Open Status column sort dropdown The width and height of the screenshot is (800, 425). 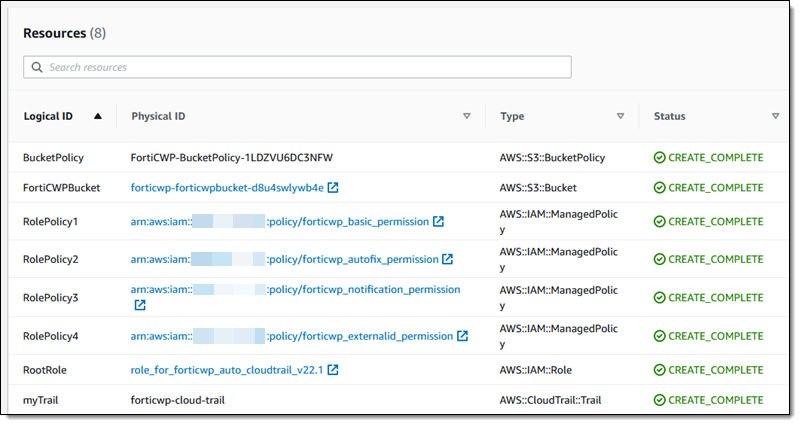tap(776, 116)
